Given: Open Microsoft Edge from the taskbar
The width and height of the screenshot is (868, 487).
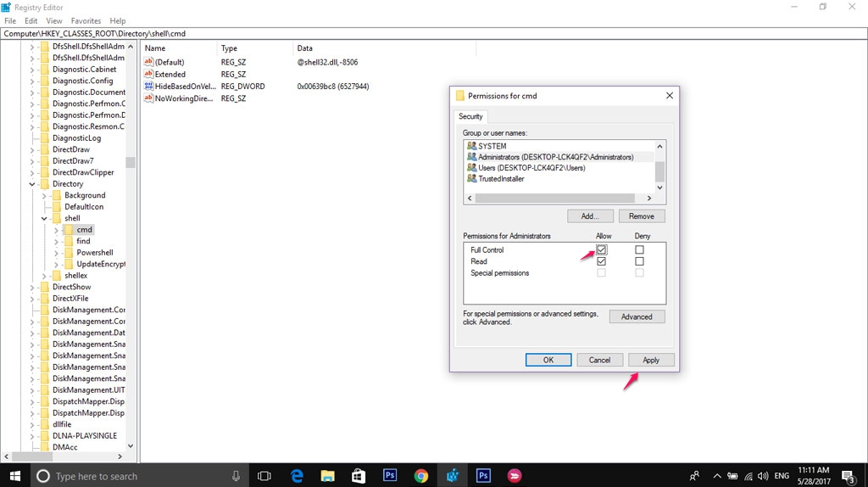Looking at the screenshot, I should click(298, 476).
